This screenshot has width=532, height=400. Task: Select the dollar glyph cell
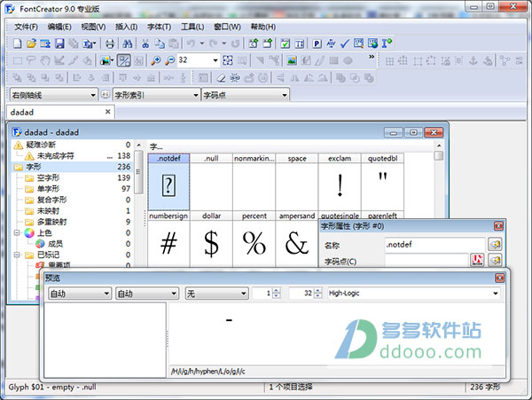pos(211,239)
